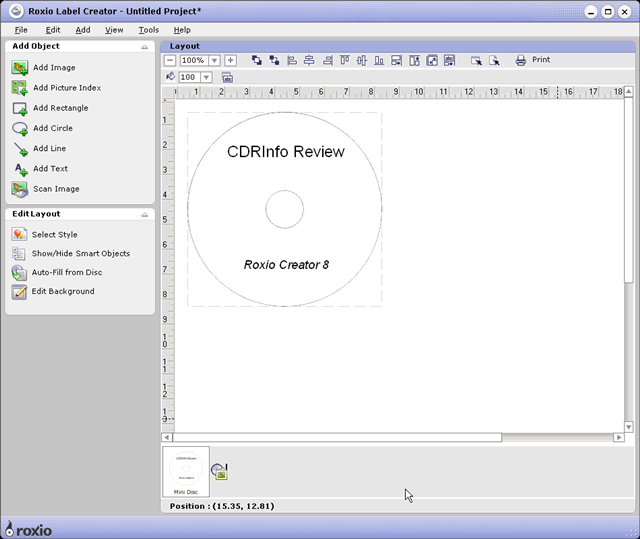Click the Add Image label

pyautogui.click(x=54, y=68)
